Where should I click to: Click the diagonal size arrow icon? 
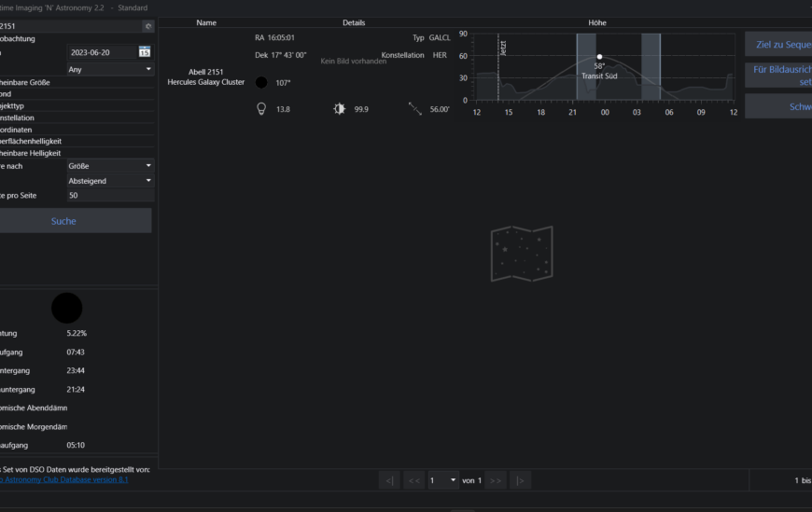point(415,109)
